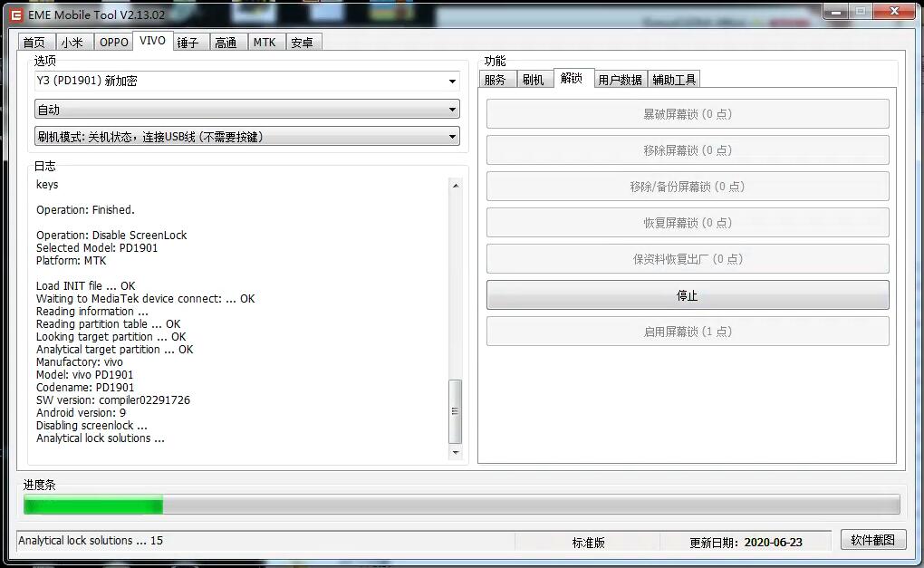Image resolution: width=924 pixels, height=568 pixels.
Task: Open the OPPO tab
Action: [x=114, y=43]
